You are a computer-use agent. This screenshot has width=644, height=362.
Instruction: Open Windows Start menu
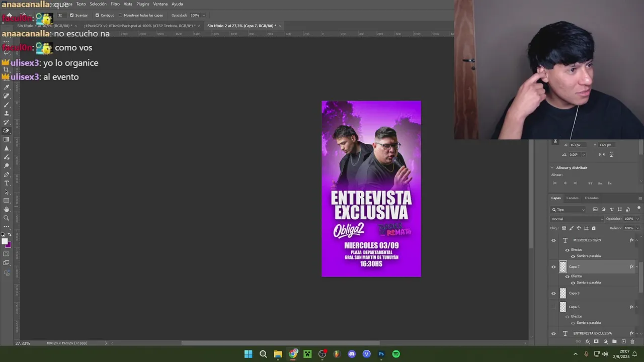pos(248,354)
